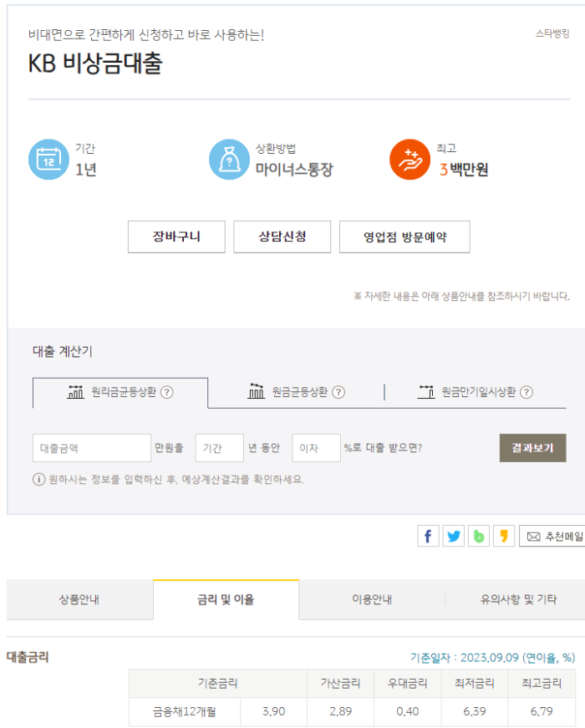Share via Naver Band icon
The width and height of the screenshot is (585, 728).
coord(479,537)
